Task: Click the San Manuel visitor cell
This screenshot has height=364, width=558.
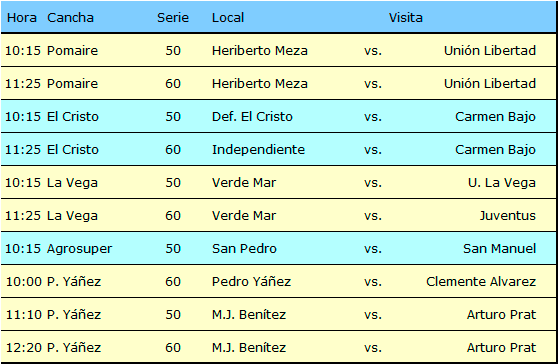Action: click(x=499, y=249)
